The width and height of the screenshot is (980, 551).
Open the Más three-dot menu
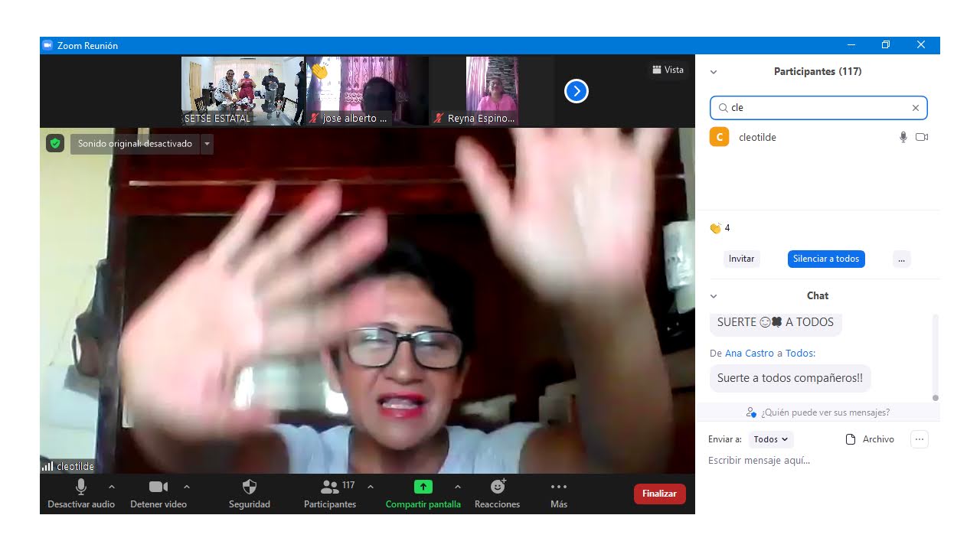click(x=559, y=493)
